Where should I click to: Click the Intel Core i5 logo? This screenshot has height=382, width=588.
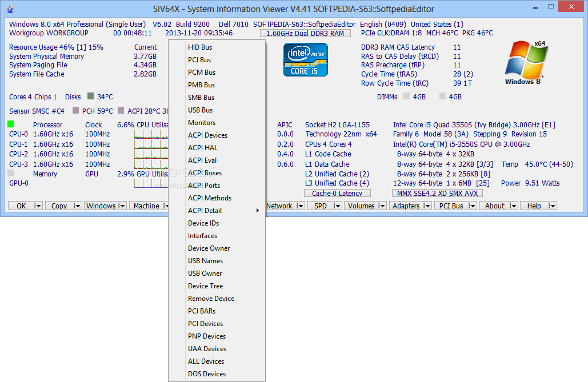(x=306, y=59)
